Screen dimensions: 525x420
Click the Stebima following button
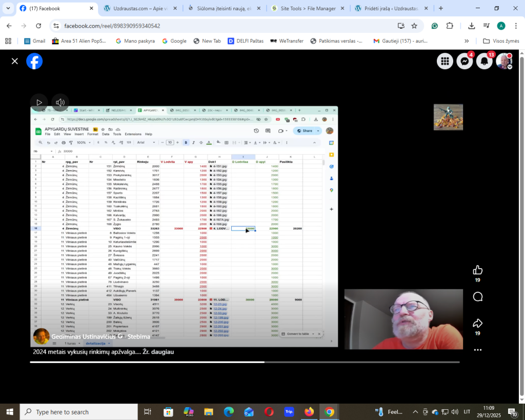click(138, 336)
